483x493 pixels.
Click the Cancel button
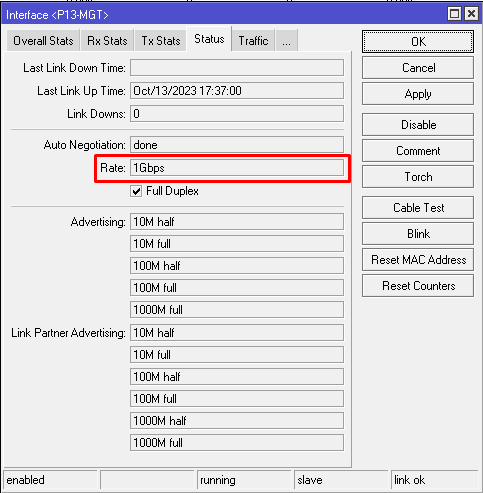point(418,68)
